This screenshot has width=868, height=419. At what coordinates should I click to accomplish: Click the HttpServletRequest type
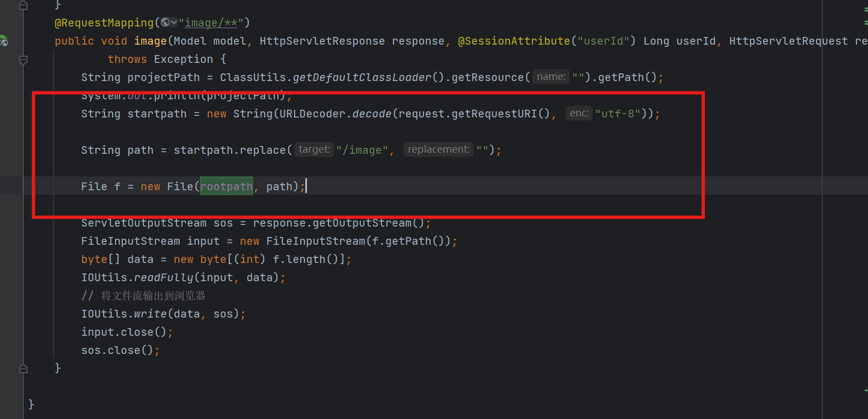(789, 41)
